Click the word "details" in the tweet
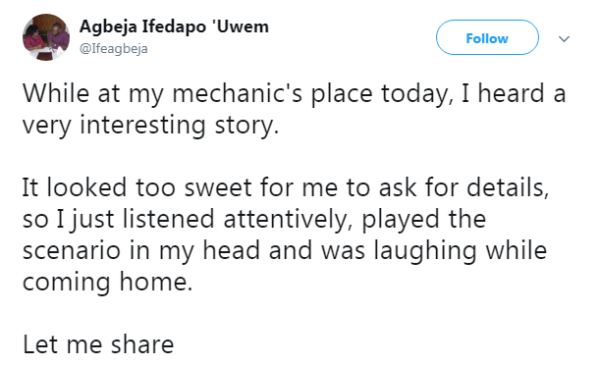The height and width of the screenshot is (366, 600). (508, 188)
